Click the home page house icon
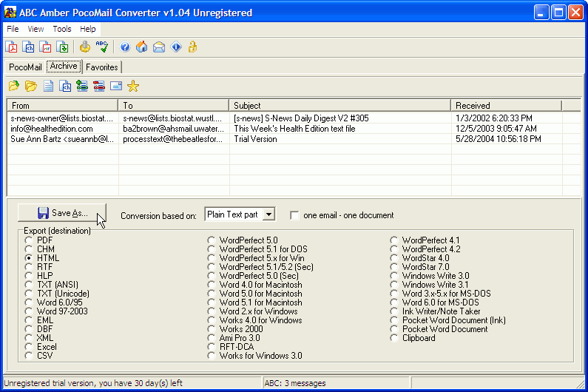 click(x=142, y=47)
